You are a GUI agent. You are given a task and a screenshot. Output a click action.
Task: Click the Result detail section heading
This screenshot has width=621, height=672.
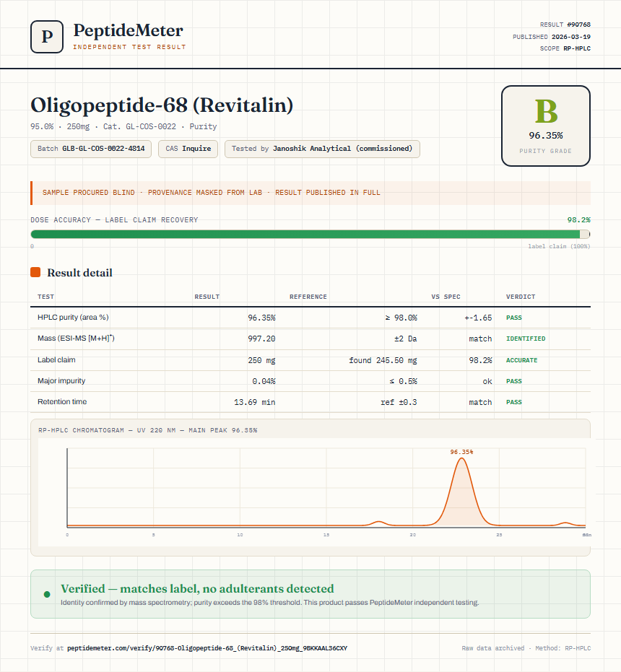tap(79, 273)
